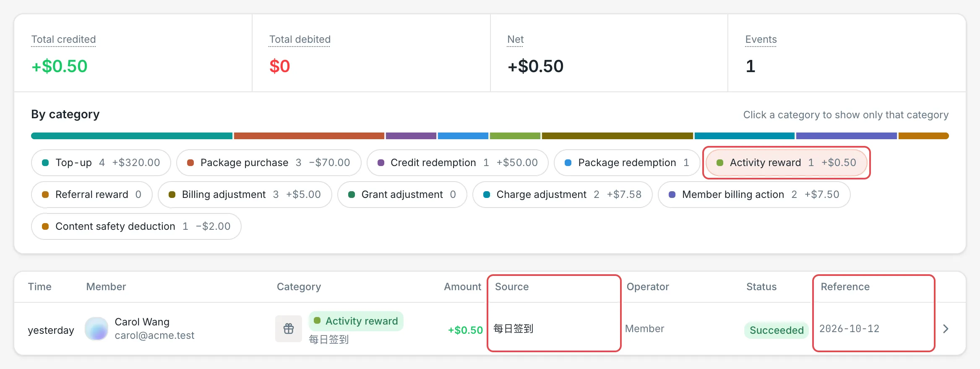Click the Total debited label
The width and height of the screenshot is (980, 369).
click(300, 39)
